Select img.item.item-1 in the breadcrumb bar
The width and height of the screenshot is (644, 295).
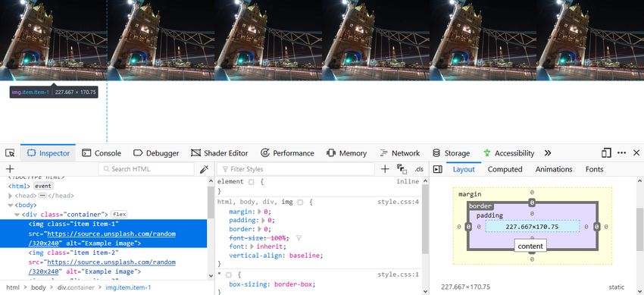coord(128,287)
